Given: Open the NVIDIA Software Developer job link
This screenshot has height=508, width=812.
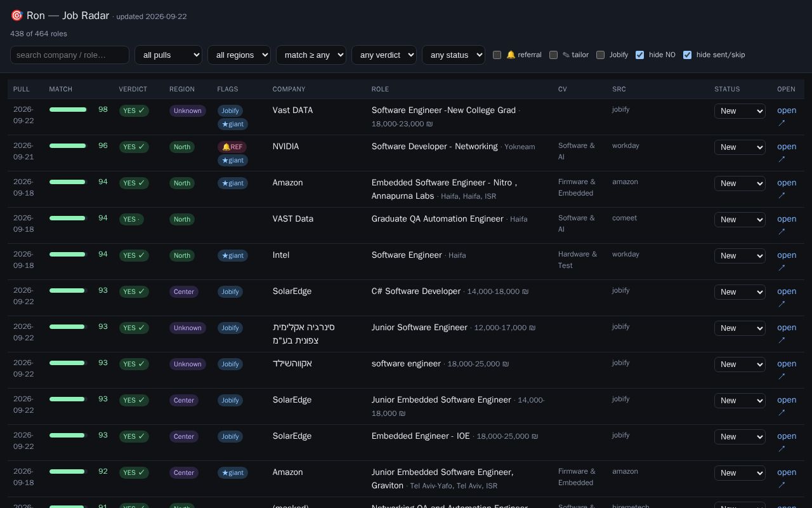Looking at the screenshot, I should click(x=787, y=152).
